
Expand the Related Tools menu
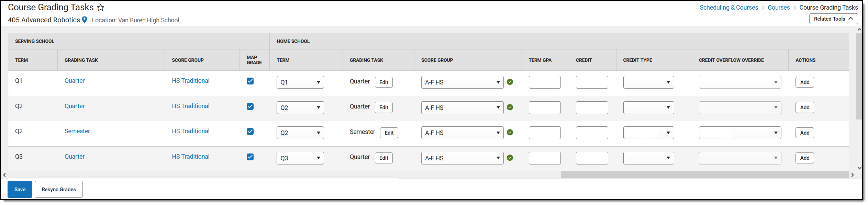833,19
